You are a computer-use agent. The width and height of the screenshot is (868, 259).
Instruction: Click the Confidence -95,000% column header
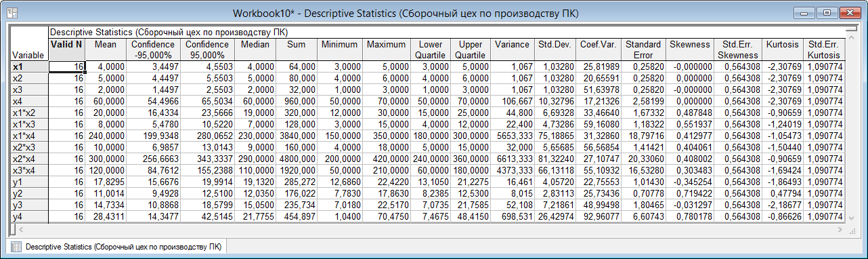tap(153, 49)
